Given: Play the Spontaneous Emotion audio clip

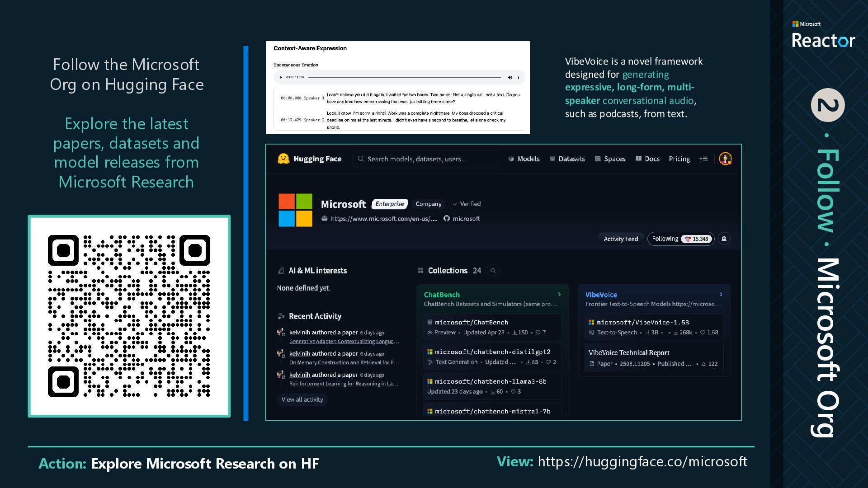Looking at the screenshot, I should (x=281, y=77).
